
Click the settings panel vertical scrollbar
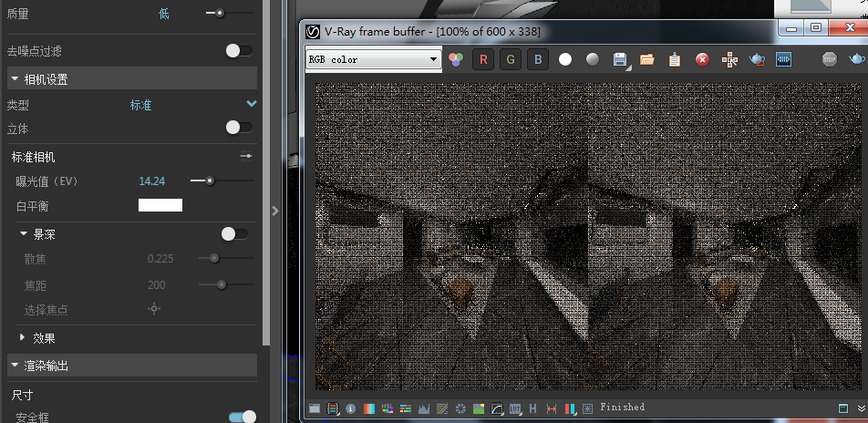pos(266,171)
